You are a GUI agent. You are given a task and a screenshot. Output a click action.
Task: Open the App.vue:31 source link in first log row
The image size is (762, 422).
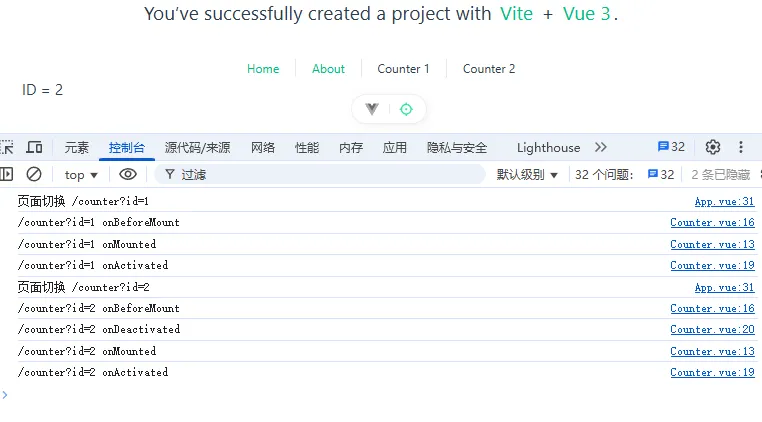coord(724,201)
